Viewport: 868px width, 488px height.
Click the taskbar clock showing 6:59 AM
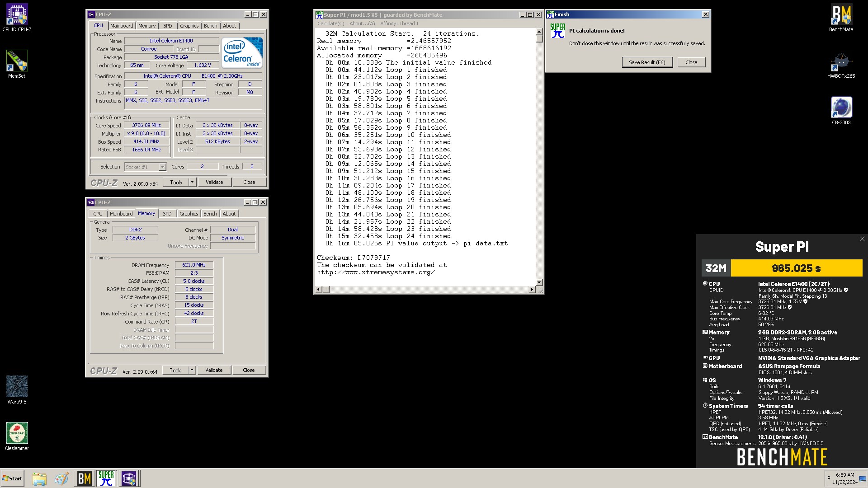click(x=844, y=479)
